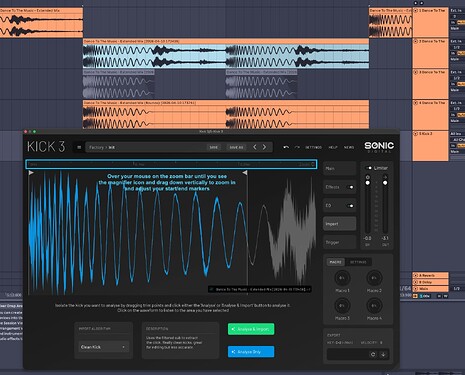Viewport: 465px width, 375px height.
Task: Click the Analyse Only button
Action: click(x=251, y=352)
